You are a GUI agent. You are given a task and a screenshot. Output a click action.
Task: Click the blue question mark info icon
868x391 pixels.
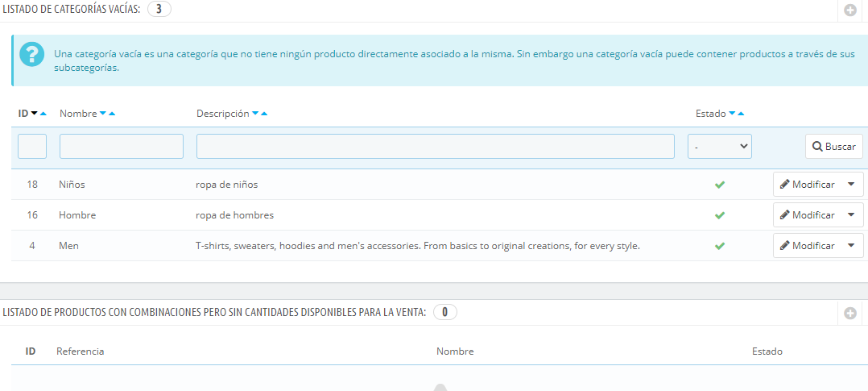(32, 54)
